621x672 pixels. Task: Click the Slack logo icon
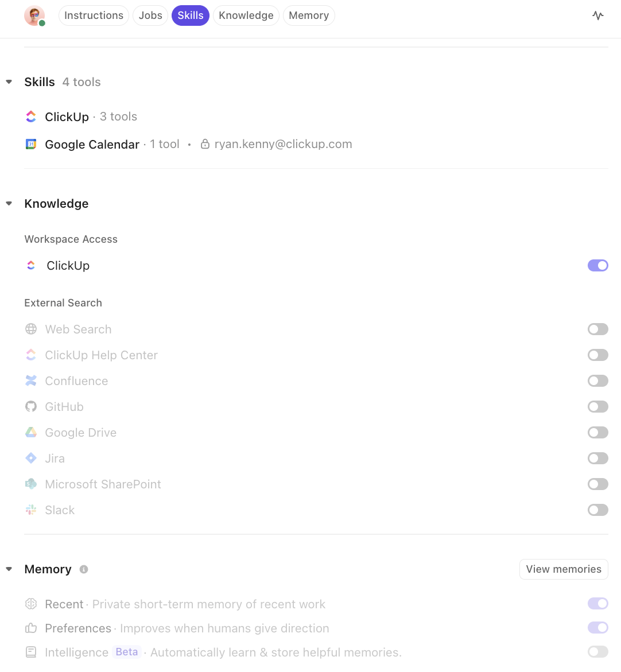pyautogui.click(x=31, y=510)
